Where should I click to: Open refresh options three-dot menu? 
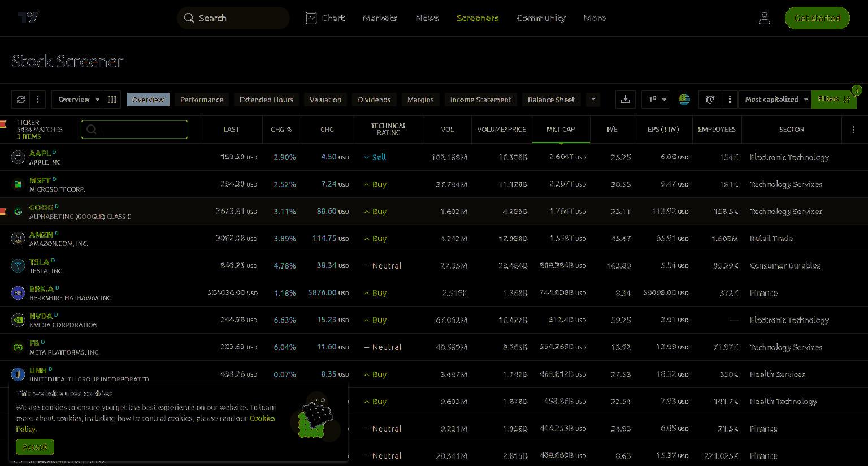point(37,100)
